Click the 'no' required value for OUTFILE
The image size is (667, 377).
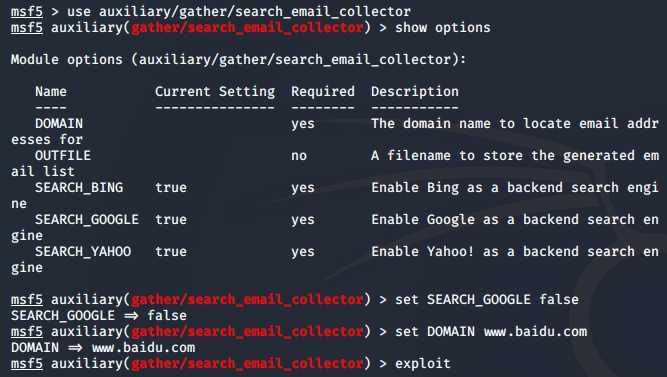(299, 156)
